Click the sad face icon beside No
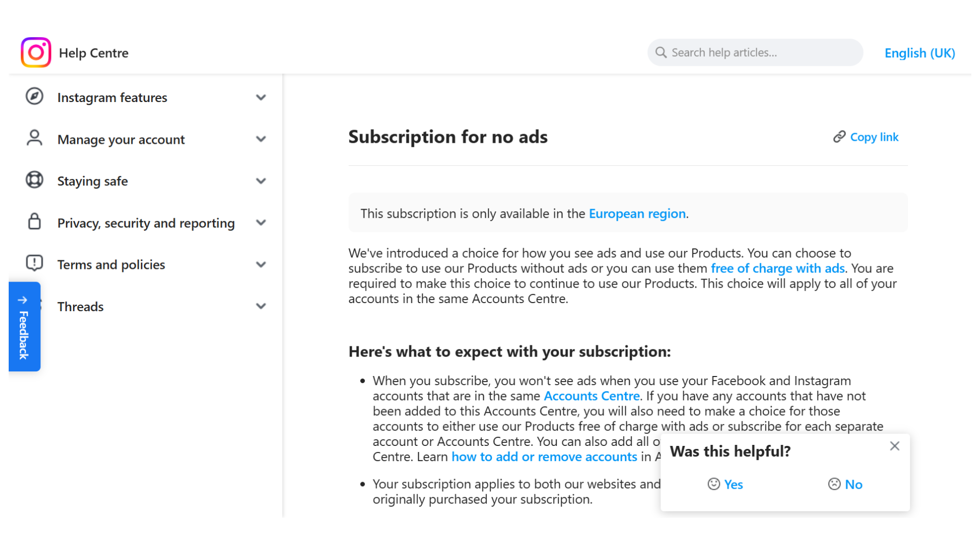Viewport: 980px width, 551px height. [x=834, y=484]
